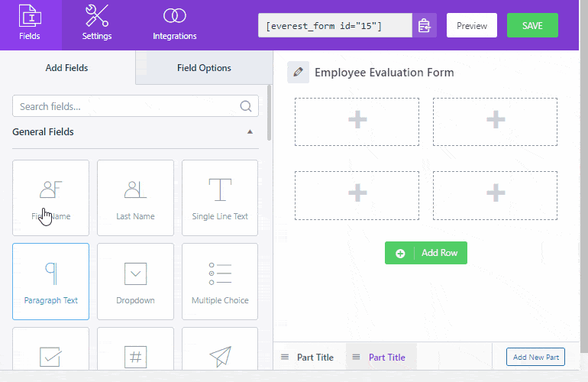Click the green SAVE button
This screenshot has height=382, width=588.
click(x=532, y=25)
